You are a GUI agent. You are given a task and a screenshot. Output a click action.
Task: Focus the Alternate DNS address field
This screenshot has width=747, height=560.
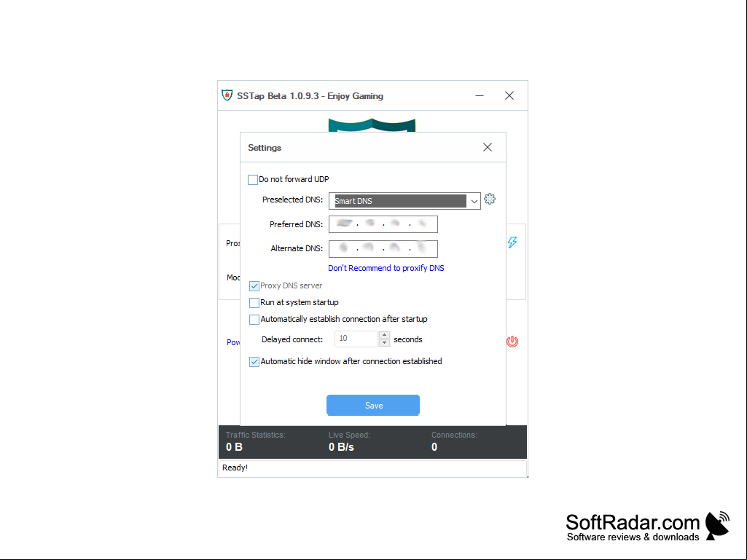tap(383, 248)
